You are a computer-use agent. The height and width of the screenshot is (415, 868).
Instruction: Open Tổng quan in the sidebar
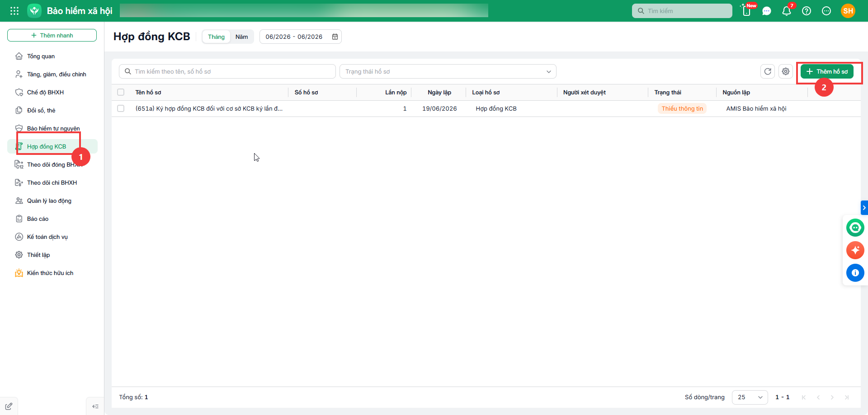tap(52, 56)
